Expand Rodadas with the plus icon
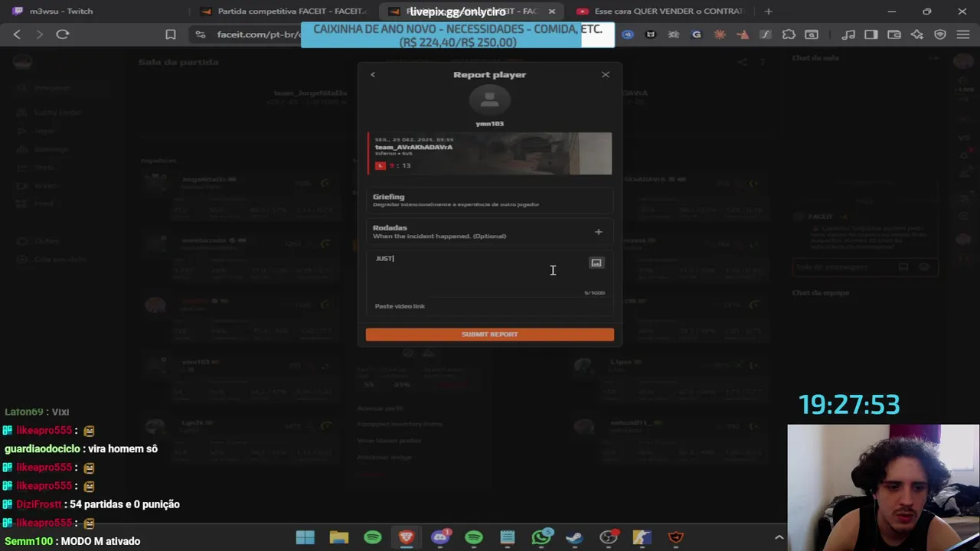980x551 pixels. tap(599, 232)
